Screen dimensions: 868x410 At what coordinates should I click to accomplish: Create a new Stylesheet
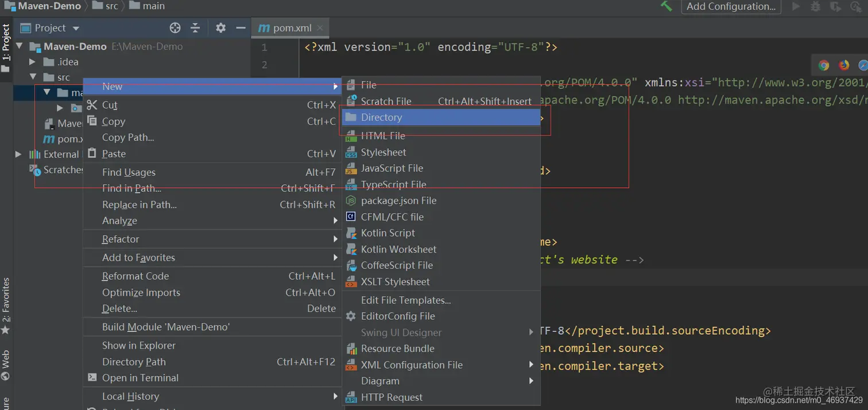[441, 152]
